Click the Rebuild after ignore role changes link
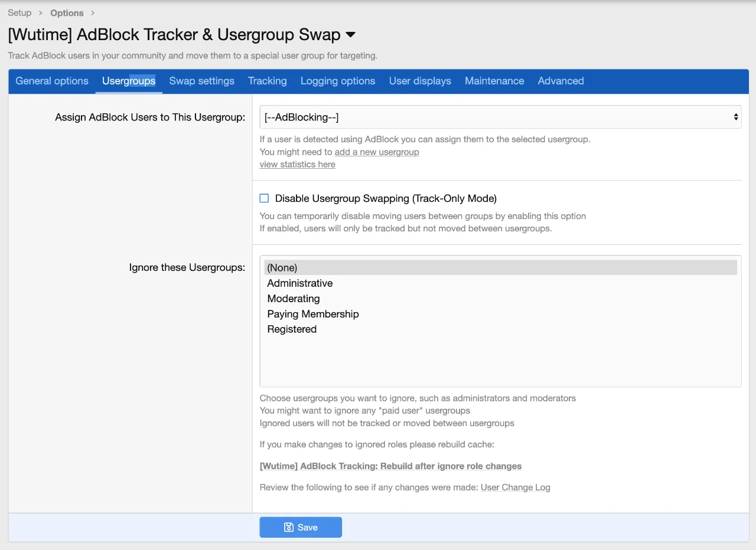The width and height of the screenshot is (756, 550). tap(390, 466)
